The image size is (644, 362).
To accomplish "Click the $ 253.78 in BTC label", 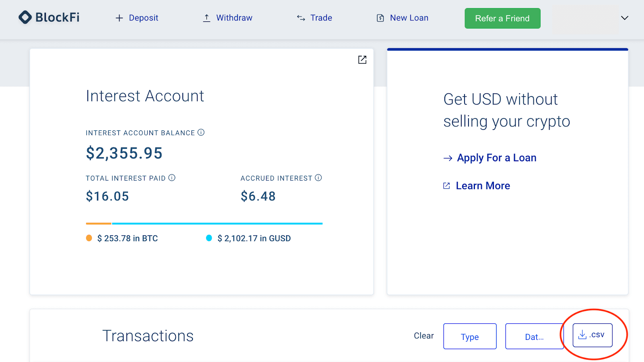I will tap(128, 239).
